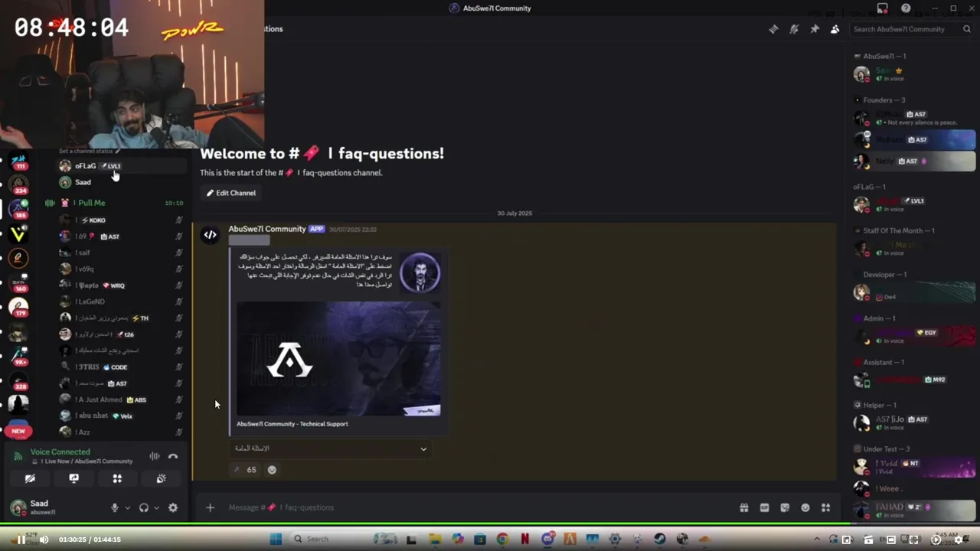The width and height of the screenshot is (980, 551).
Task: Click the Edit Channel button
Action: [231, 193]
